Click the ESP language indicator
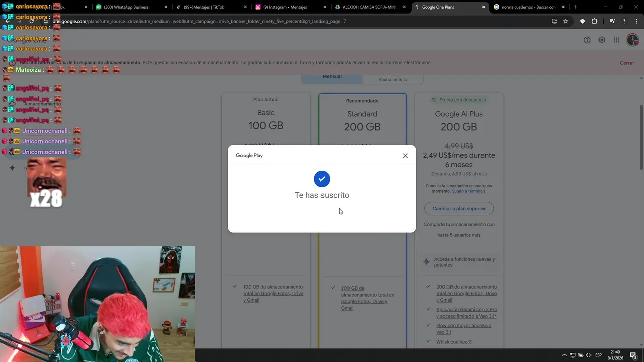644x362 pixels. pos(599,355)
